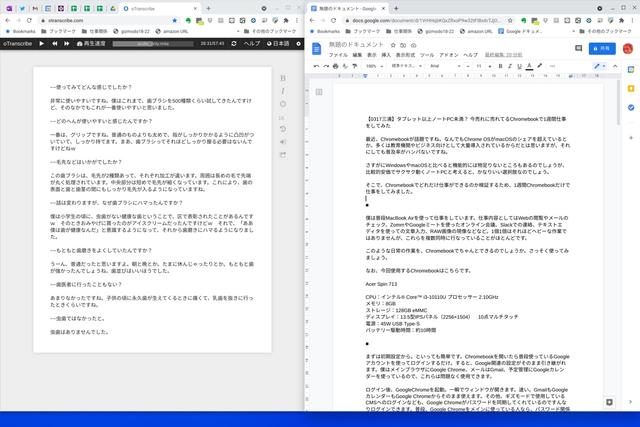640x427 pixels.
Task: Click the oTranscribe logo text
Action: [x=18, y=44]
